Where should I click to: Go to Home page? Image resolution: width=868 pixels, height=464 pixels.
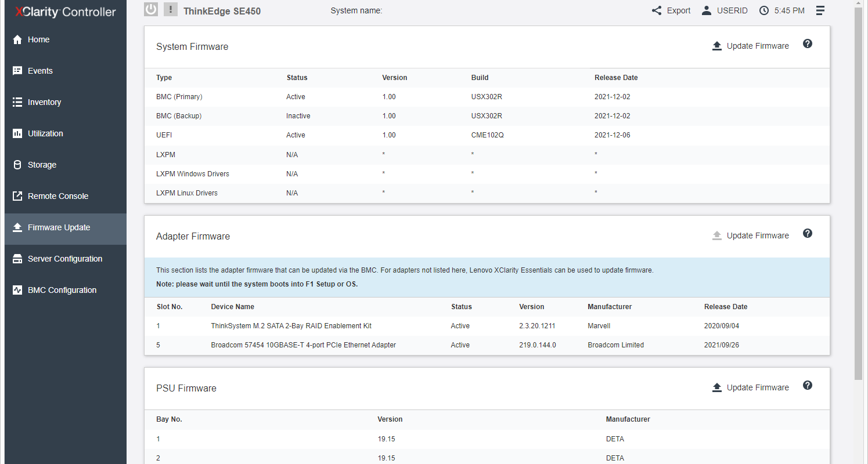point(66,39)
